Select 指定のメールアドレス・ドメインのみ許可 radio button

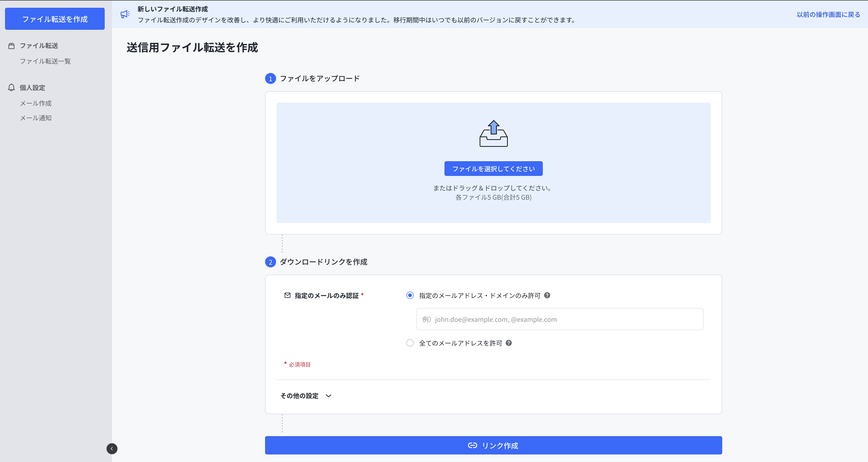point(410,295)
